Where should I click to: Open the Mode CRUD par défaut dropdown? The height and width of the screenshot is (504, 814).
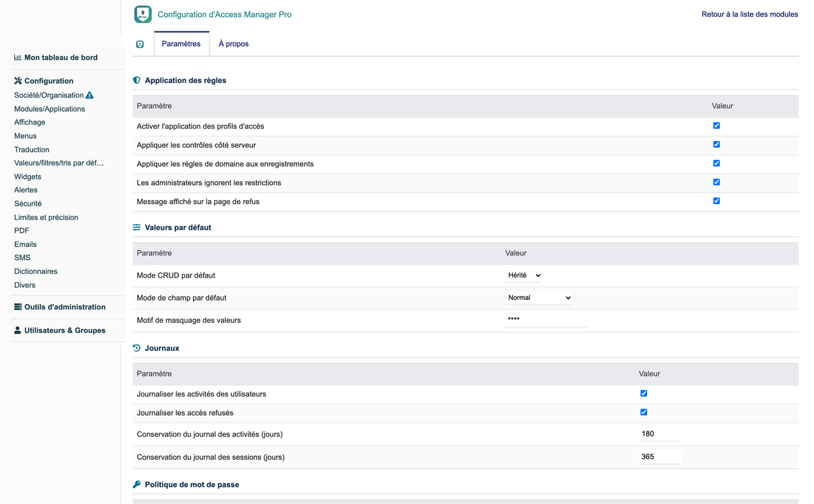tap(524, 275)
